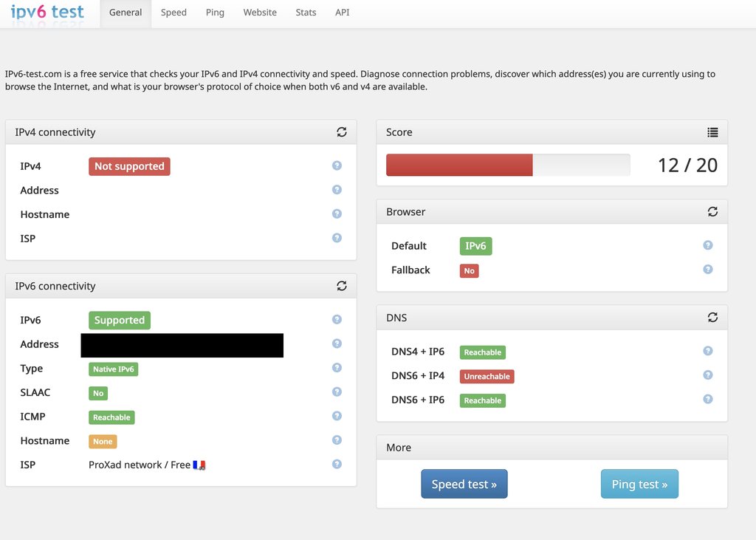Click help icon for DNS6 + IP4
This screenshot has height=540, width=756.
pos(707,375)
